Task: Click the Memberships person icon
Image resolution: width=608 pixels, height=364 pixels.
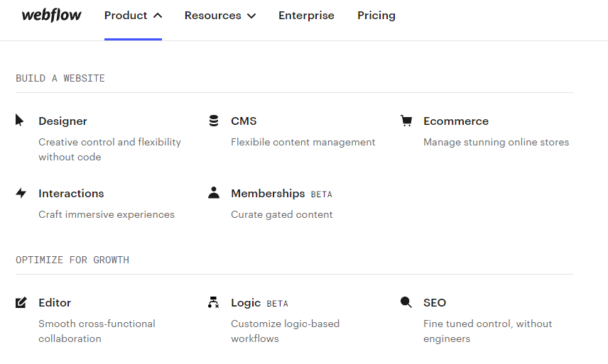Action: (x=214, y=192)
